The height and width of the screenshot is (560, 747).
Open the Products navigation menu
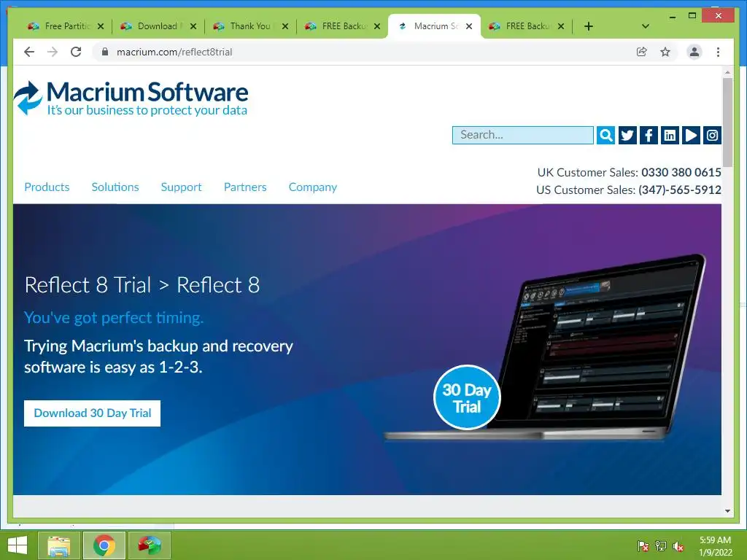[47, 187]
